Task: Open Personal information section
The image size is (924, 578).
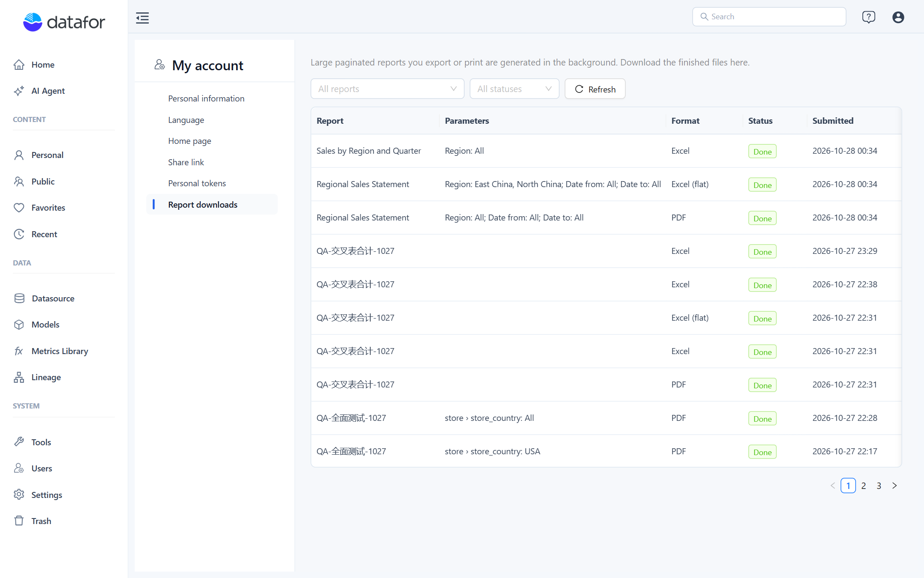Action: point(206,98)
